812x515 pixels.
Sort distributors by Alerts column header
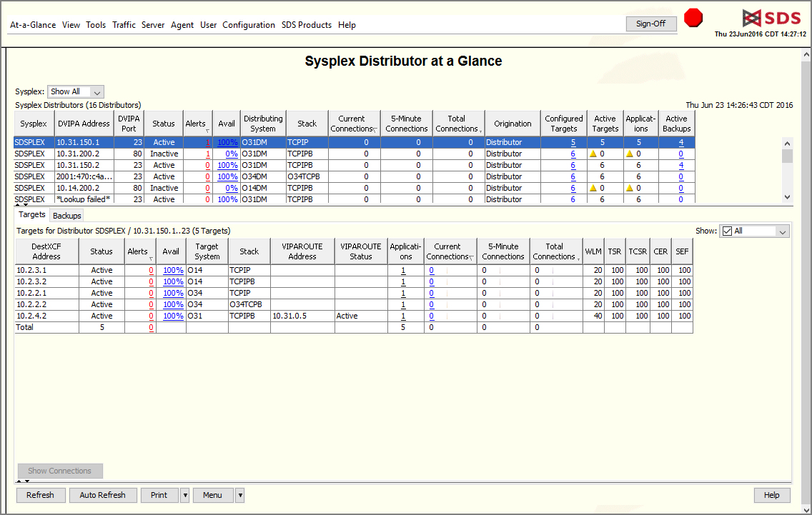pos(197,124)
